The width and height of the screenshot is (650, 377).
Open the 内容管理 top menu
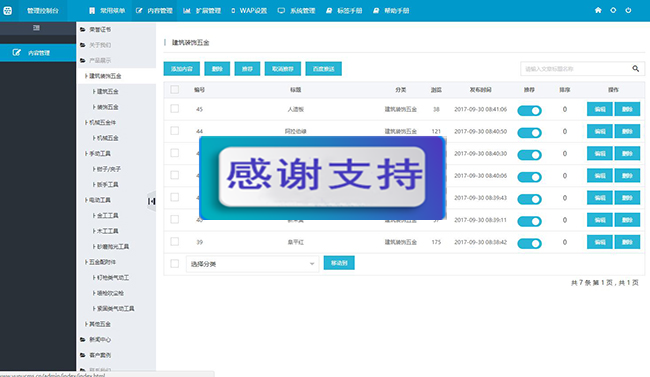154,10
